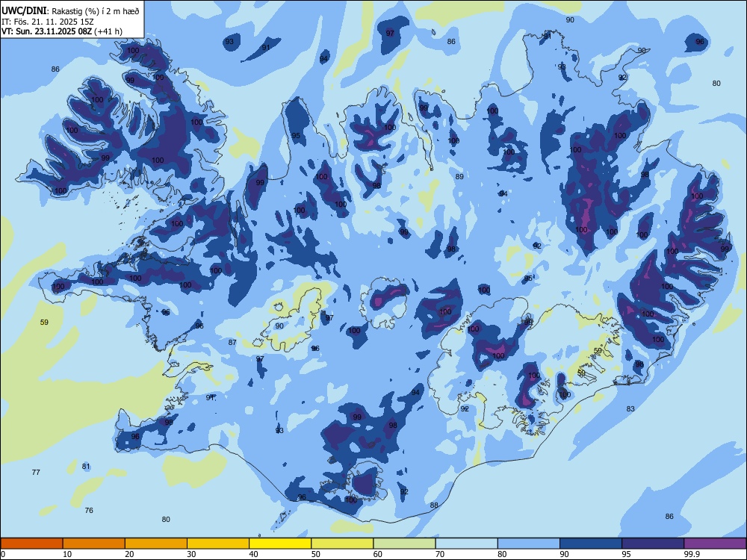This screenshot has height=560, width=747.
Task: Click the 'VT: Sun. 23.11.2025 08Z (+41 h)' line
Action: pos(61,31)
